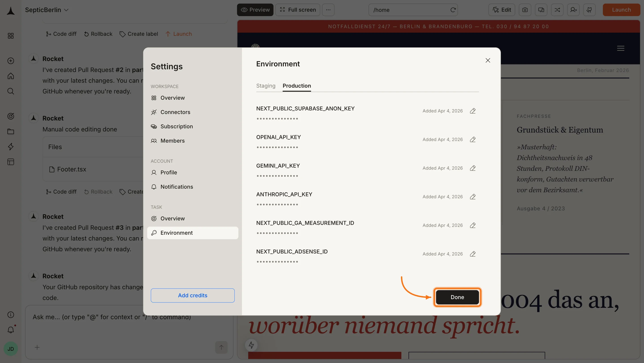This screenshot has width=644, height=363.
Task: Open Members settings
Action: [193, 141]
